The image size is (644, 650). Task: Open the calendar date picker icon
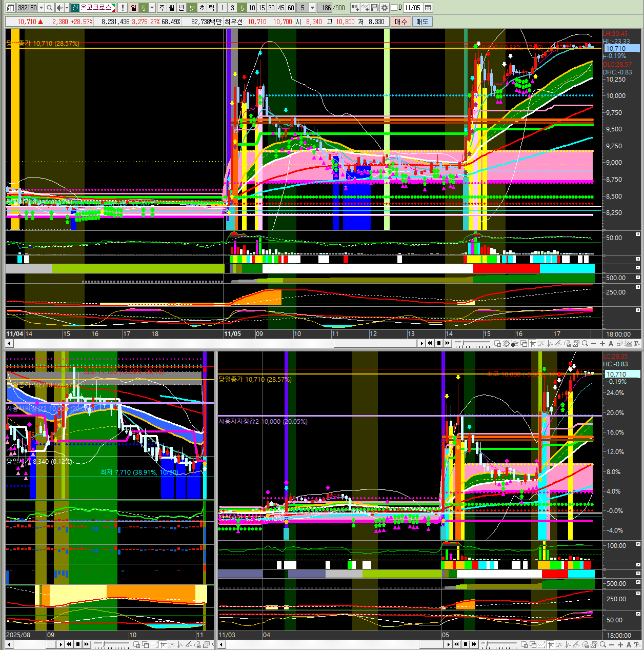428,8
